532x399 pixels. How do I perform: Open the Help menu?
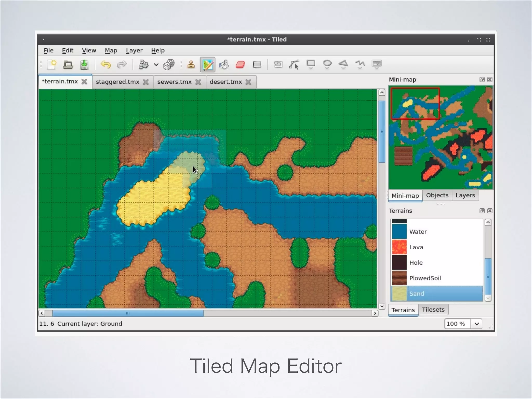[x=158, y=50]
